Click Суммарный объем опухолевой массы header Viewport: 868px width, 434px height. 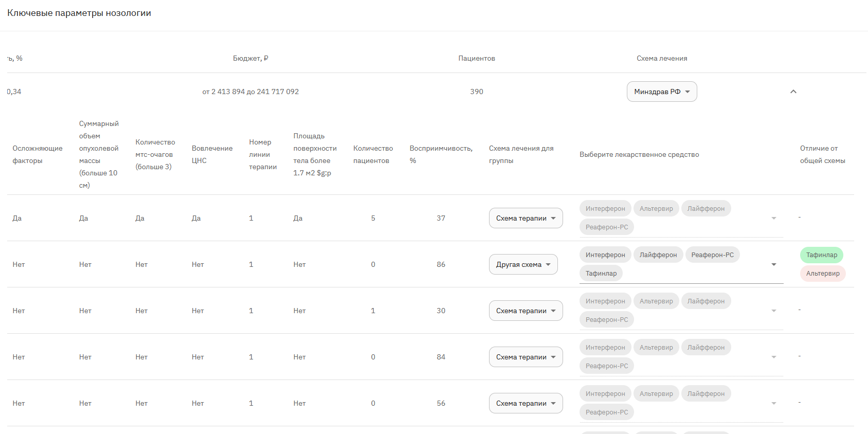pos(99,154)
